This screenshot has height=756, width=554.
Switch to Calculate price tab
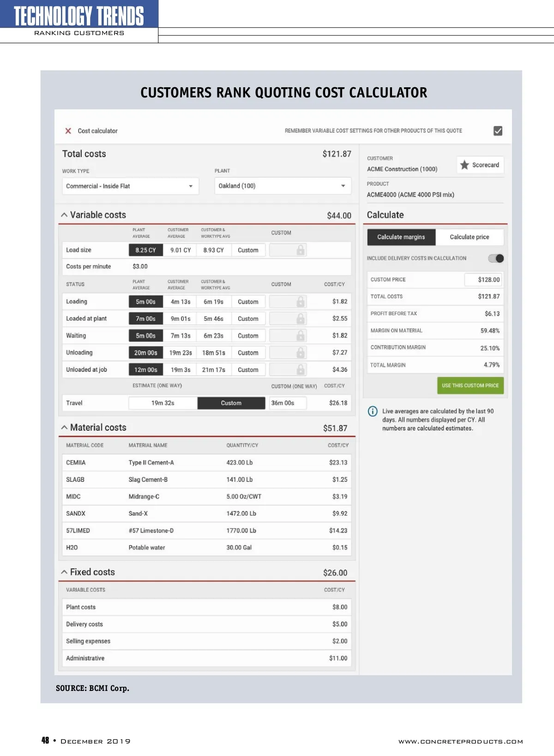pyautogui.click(x=469, y=237)
